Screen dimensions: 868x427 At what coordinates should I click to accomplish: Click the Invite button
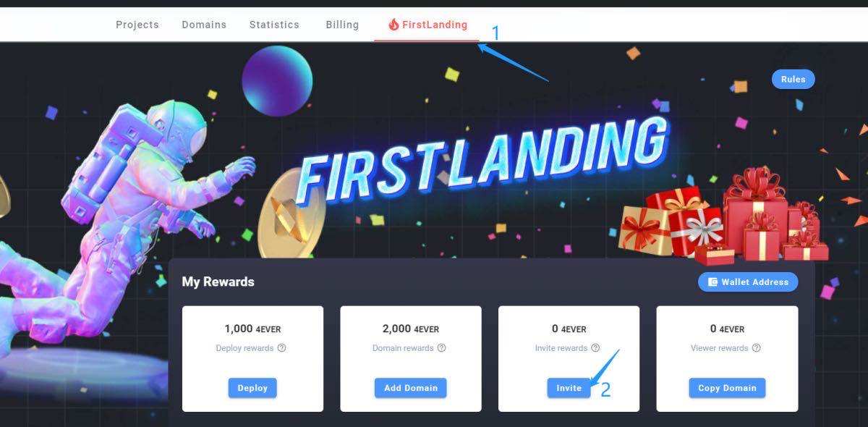[569, 388]
